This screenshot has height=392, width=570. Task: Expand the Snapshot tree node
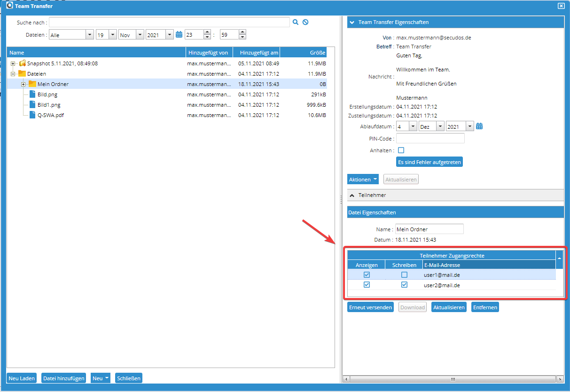click(13, 63)
